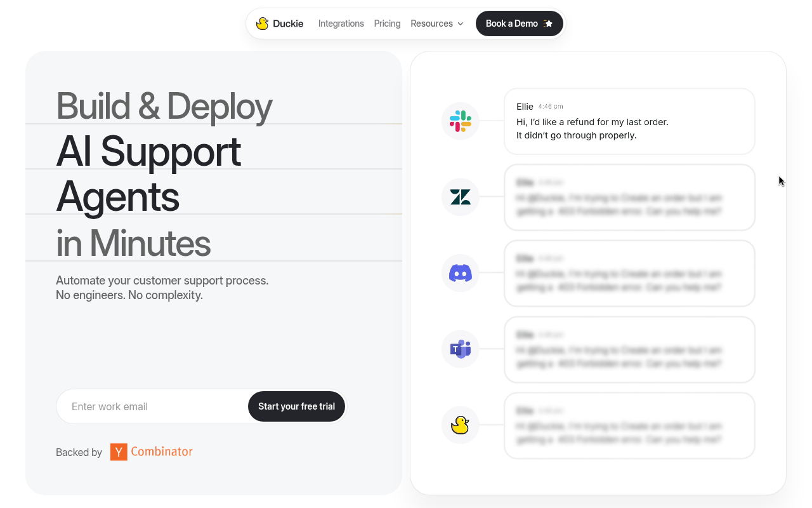Image resolution: width=812 pixels, height=508 pixels.
Task: Expand the Resources menu chevron
Action: click(460, 24)
